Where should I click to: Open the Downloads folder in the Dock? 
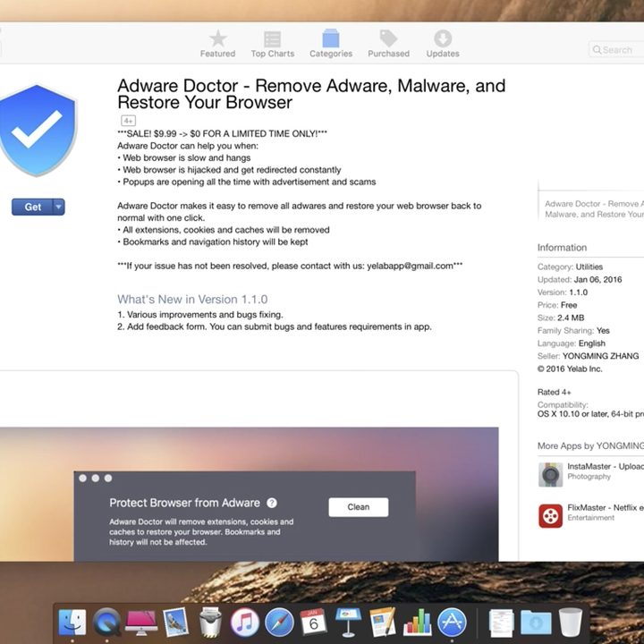coord(536,623)
